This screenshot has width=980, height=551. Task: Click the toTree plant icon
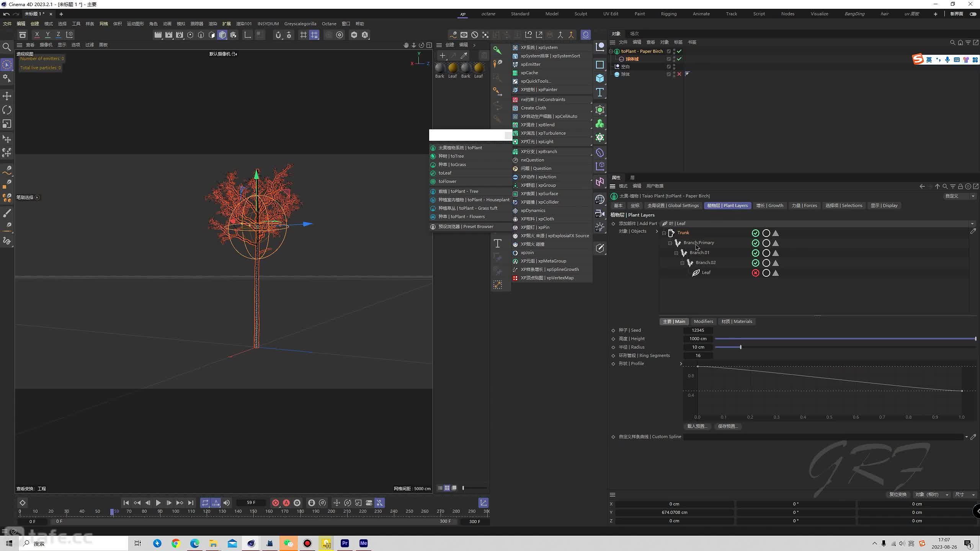point(433,156)
